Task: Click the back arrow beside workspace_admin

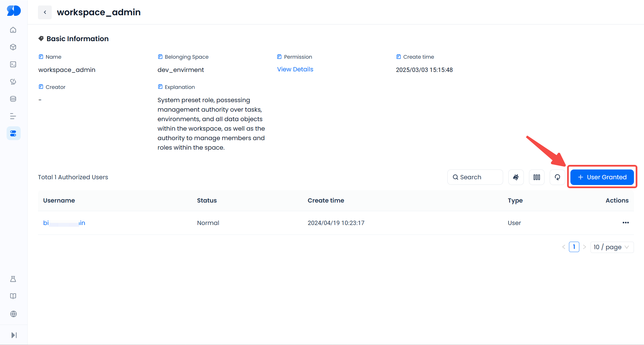Action: 45,12
